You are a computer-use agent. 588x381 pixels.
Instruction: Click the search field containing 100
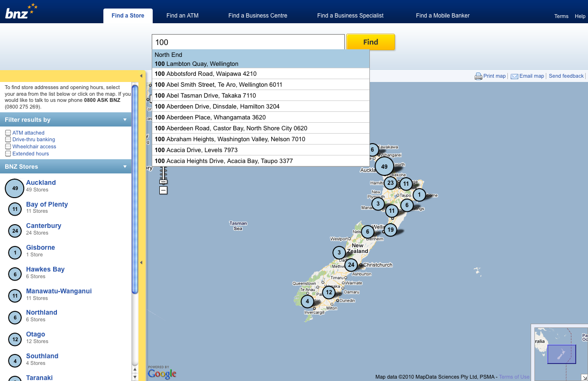[248, 42]
